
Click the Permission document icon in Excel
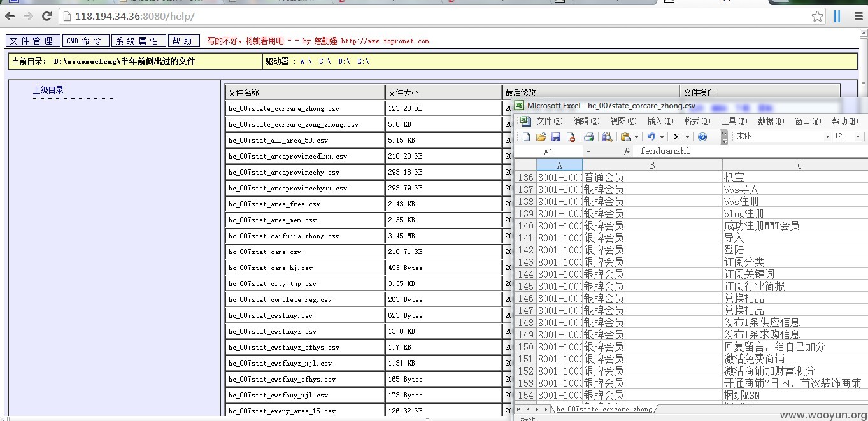(x=571, y=137)
